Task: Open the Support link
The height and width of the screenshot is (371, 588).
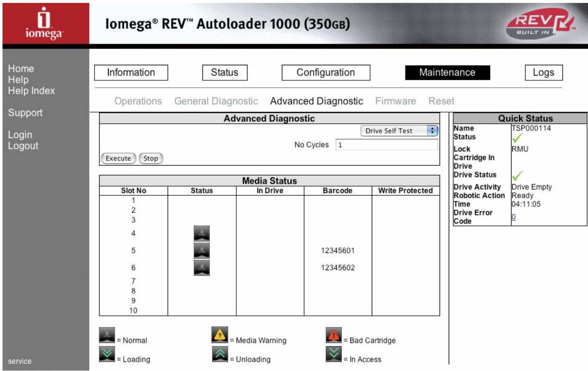Action: point(25,113)
